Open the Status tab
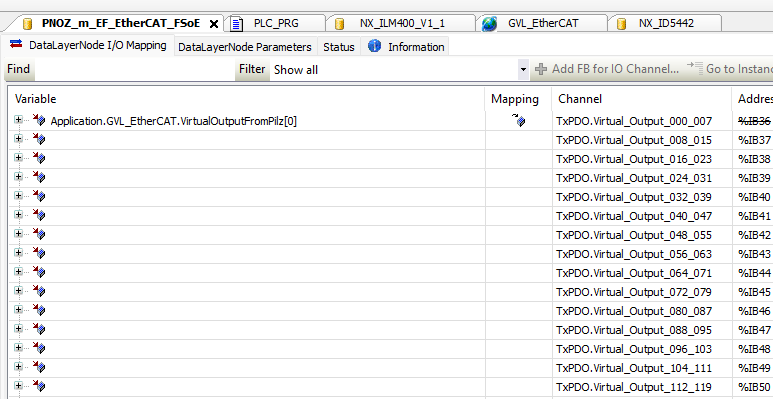Image resolution: width=773 pixels, height=399 pixels. [x=339, y=47]
